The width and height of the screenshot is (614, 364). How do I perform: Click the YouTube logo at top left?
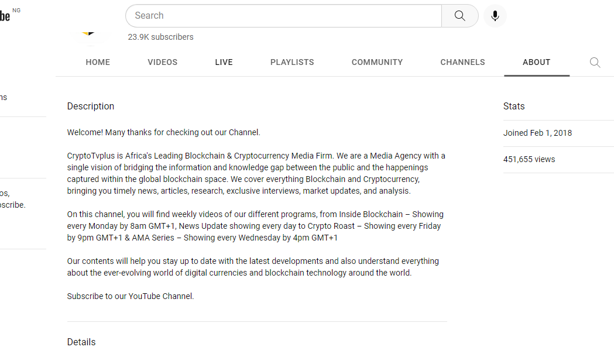[5, 16]
